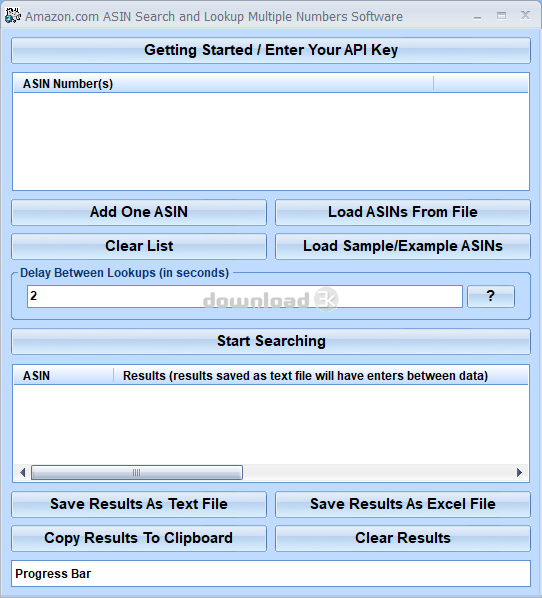Click the ASIN column header in results
The width and height of the screenshot is (542, 598).
point(64,376)
